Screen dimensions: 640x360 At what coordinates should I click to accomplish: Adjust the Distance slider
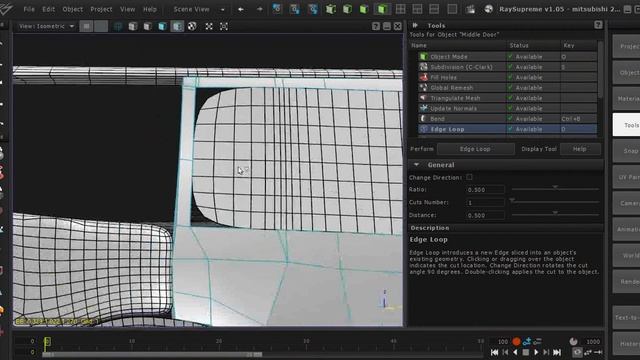click(x=555, y=214)
